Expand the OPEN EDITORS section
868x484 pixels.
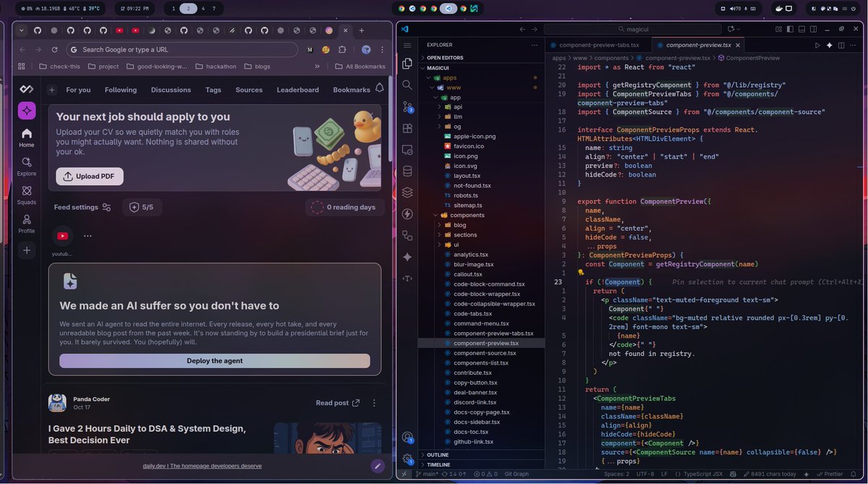(444, 57)
